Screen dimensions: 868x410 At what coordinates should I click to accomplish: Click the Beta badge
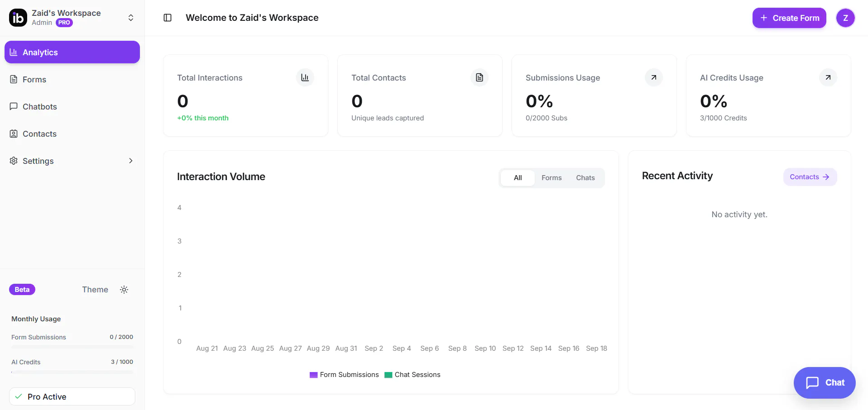(x=22, y=290)
